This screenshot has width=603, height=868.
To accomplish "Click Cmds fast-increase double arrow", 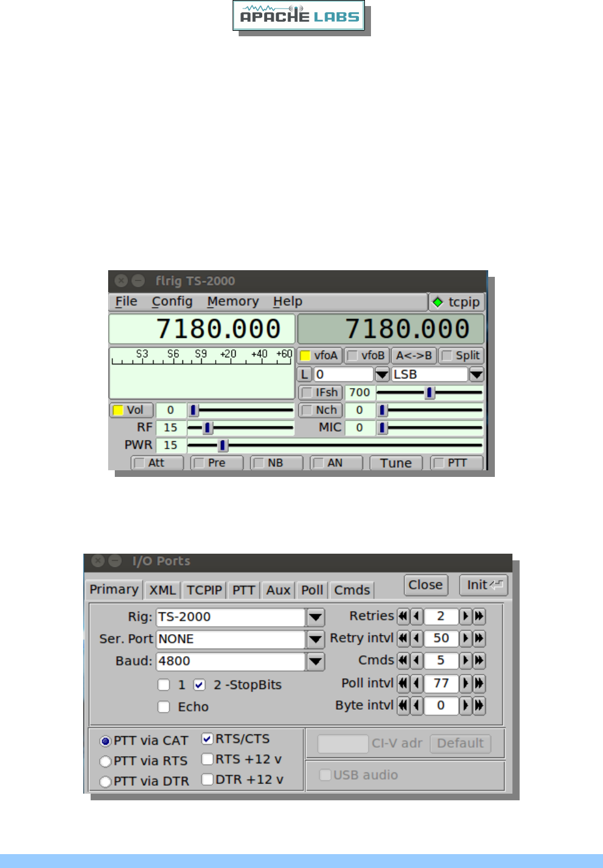I will tap(479, 661).
